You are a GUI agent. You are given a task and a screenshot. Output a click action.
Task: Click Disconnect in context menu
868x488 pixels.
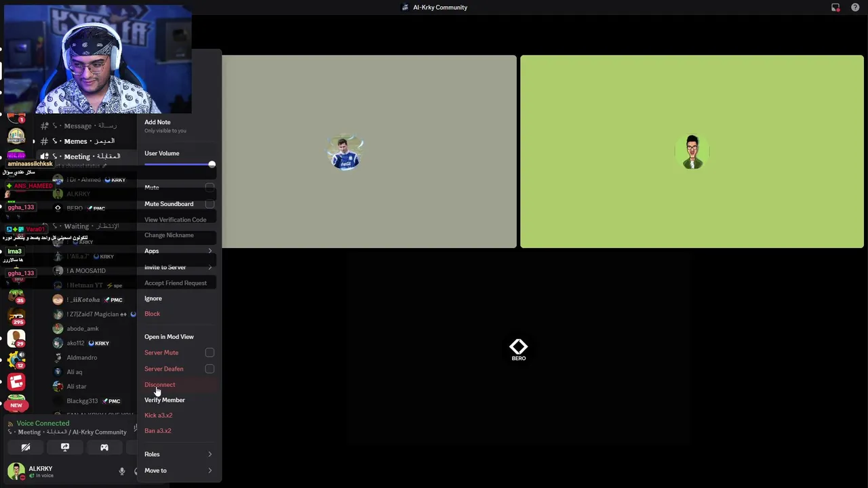tap(159, 384)
